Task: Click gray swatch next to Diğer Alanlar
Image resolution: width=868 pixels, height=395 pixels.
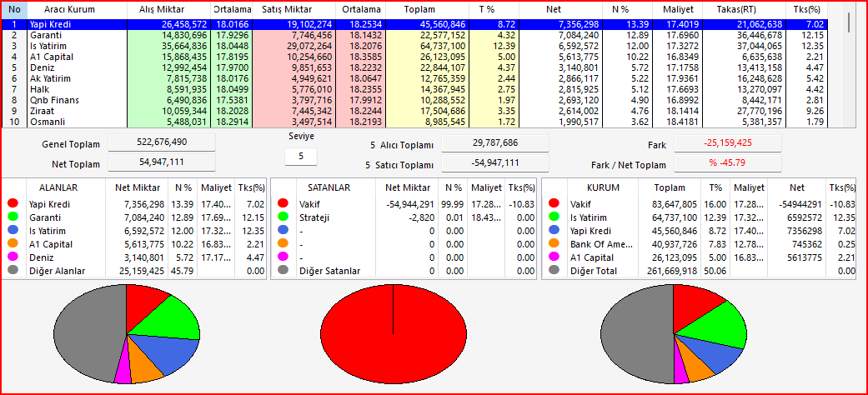Action: click(x=13, y=271)
